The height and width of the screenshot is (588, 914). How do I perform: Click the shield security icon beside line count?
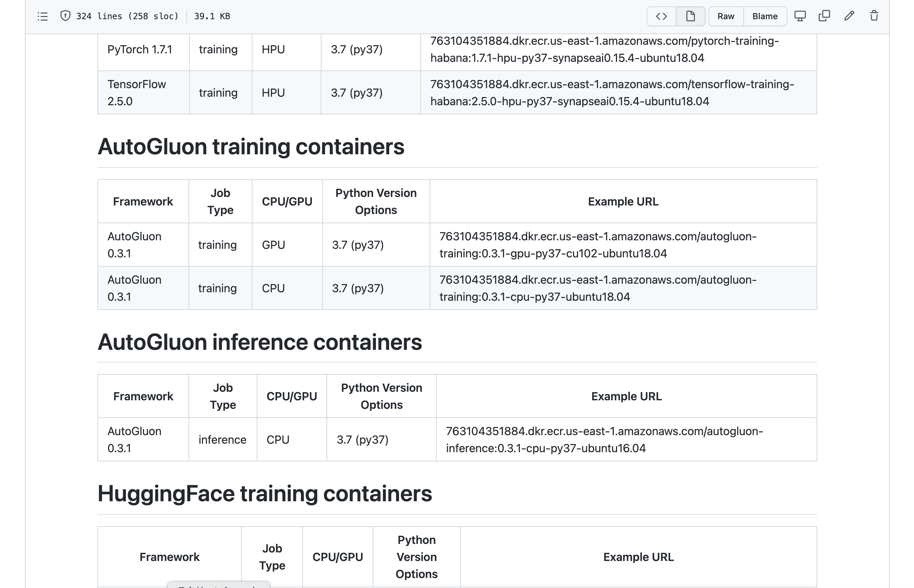point(65,16)
